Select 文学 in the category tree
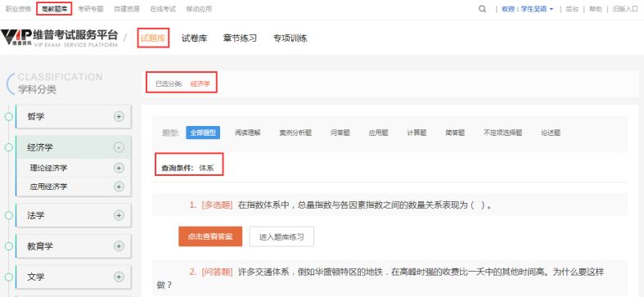 point(36,277)
